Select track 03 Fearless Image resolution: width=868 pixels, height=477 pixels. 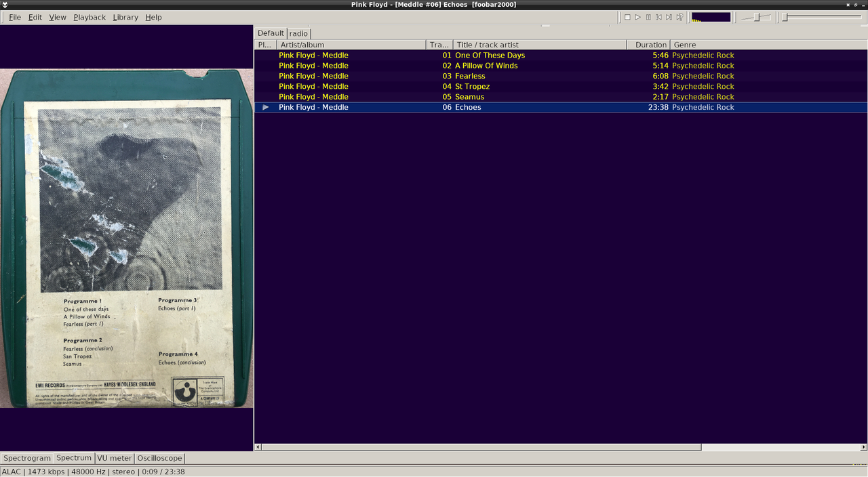pyautogui.click(x=561, y=76)
